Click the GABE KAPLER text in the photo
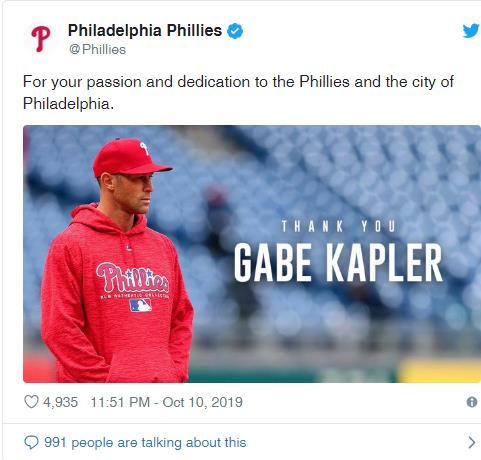This screenshot has height=460, width=481. click(338, 262)
